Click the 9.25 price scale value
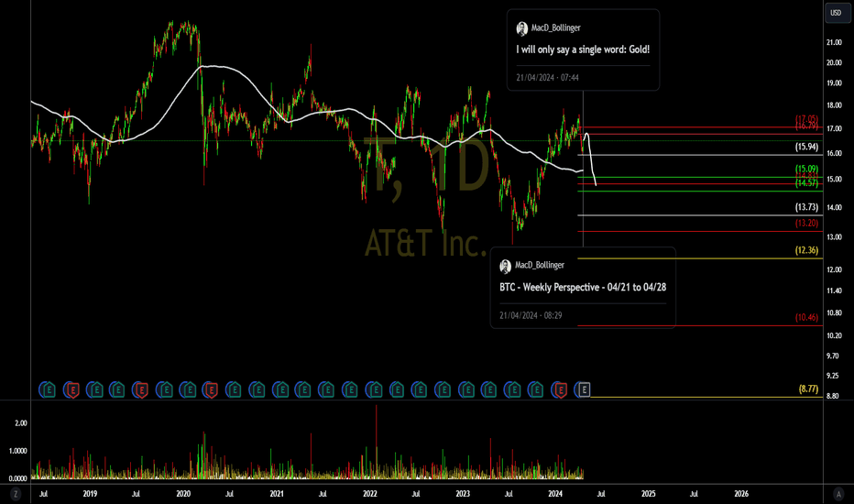Screen dimensions: 854x504 click(x=832, y=376)
